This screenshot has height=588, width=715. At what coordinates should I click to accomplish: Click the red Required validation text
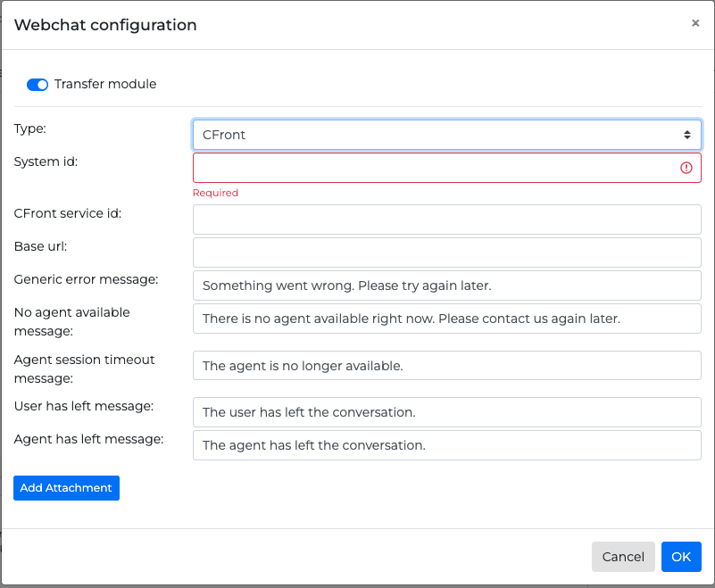tap(215, 193)
